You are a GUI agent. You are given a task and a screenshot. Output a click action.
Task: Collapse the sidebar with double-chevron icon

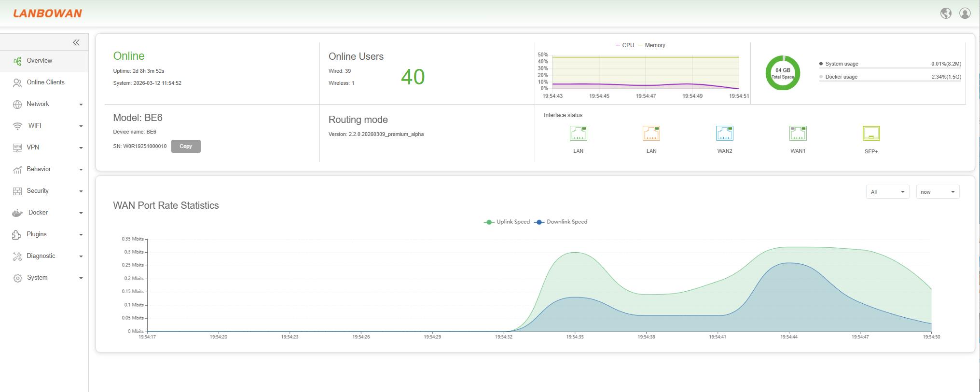coord(76,42)
